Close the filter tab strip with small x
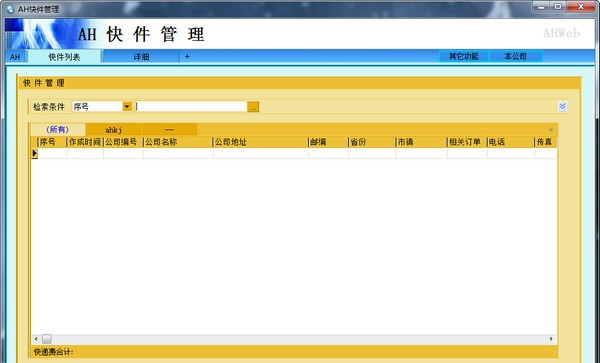This screenshot has height=363, width=600. point(551,130)
